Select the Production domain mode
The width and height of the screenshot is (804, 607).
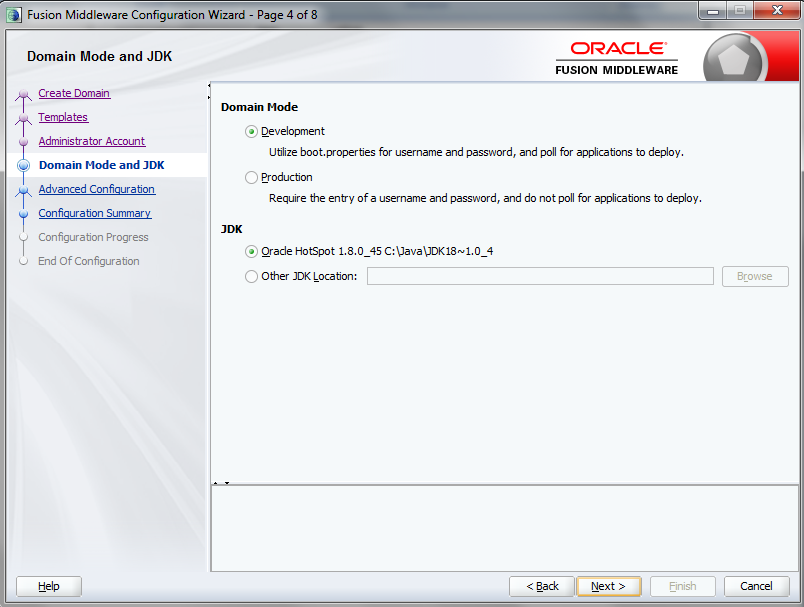click(250, 177)
